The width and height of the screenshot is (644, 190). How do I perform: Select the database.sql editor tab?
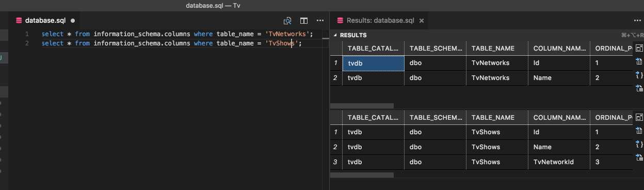click(x=45, y=21)
